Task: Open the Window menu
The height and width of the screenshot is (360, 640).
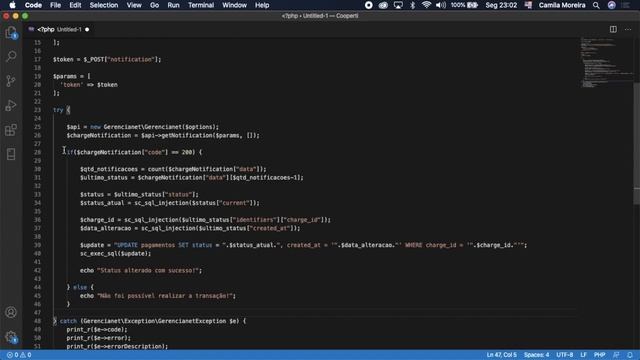Action: tap(234, 5)
